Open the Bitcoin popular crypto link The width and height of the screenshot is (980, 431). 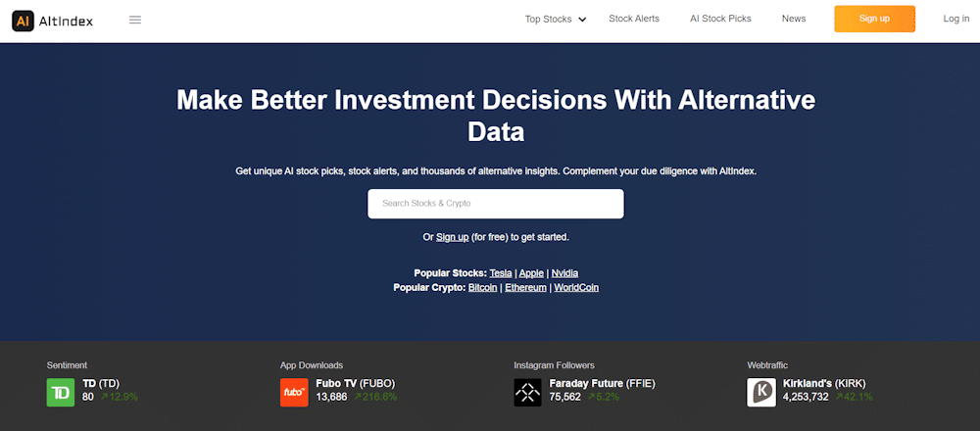[483, 288]
